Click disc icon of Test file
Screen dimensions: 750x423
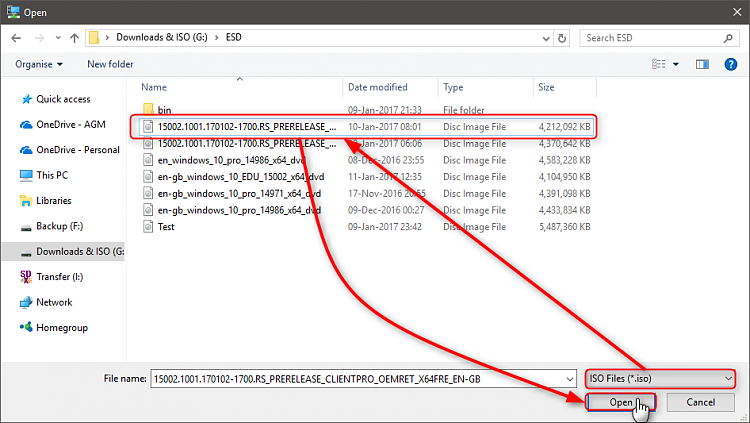(148, 226)
